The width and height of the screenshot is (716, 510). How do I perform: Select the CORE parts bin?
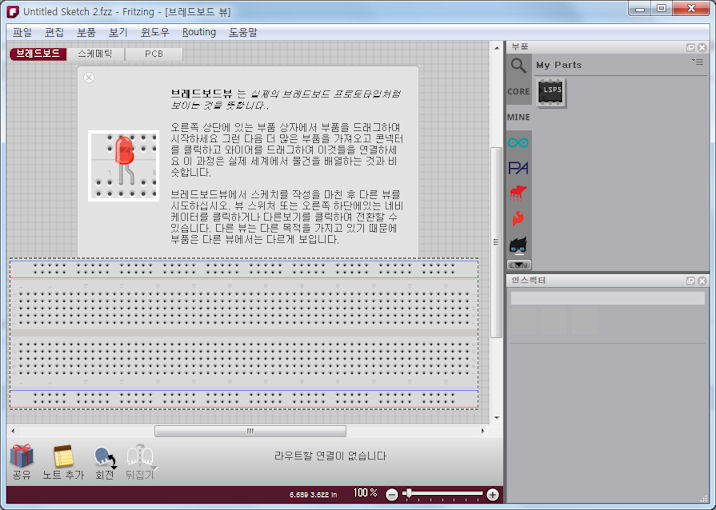tap(518, 92)
